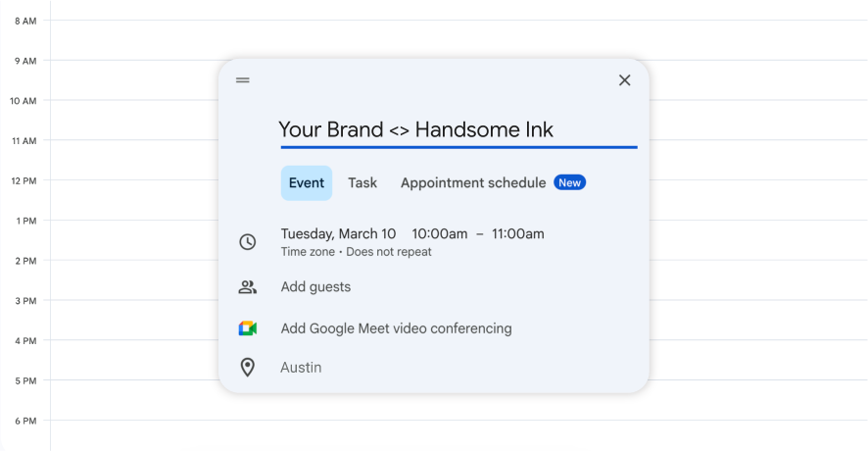This screenshot has width=868, height=452.
Task: Click the 9 AM time label
Action: click(25, 61)
